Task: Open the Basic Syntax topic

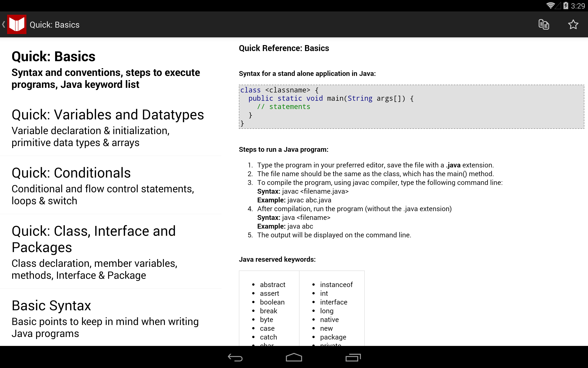Action: pyautogui.click(x=111, y=318)
